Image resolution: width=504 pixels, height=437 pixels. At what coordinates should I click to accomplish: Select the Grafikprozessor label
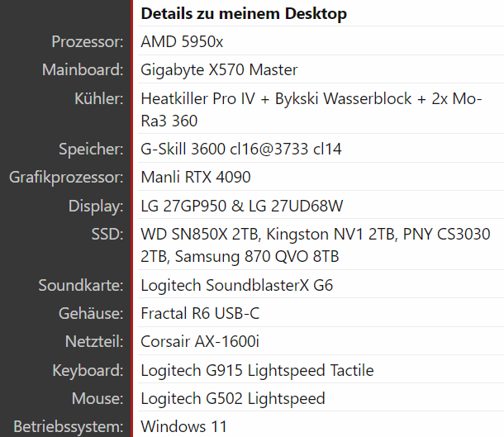(x=66, y=178)
